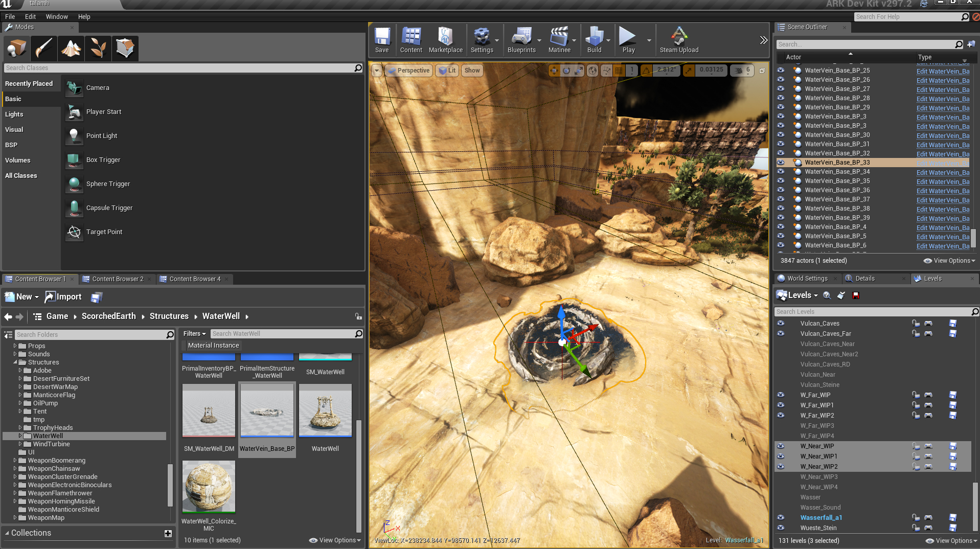Click the Steam Upload icon
980x549 pixels.
(x=679, y=40)
